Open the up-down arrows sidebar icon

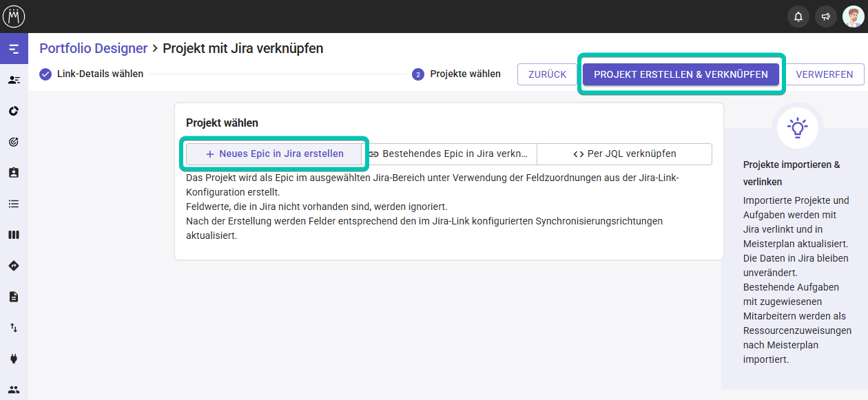[x=14, y=328]
